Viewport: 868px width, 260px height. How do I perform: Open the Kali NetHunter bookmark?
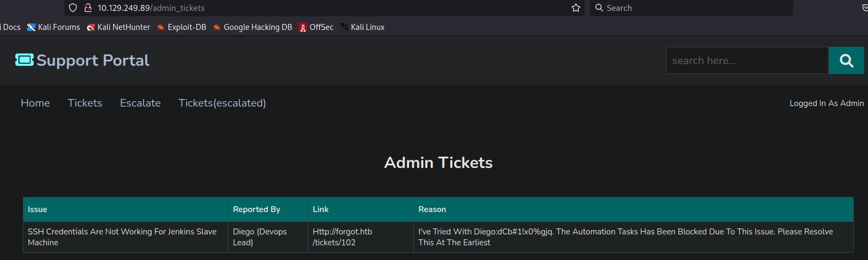(119, 27)
